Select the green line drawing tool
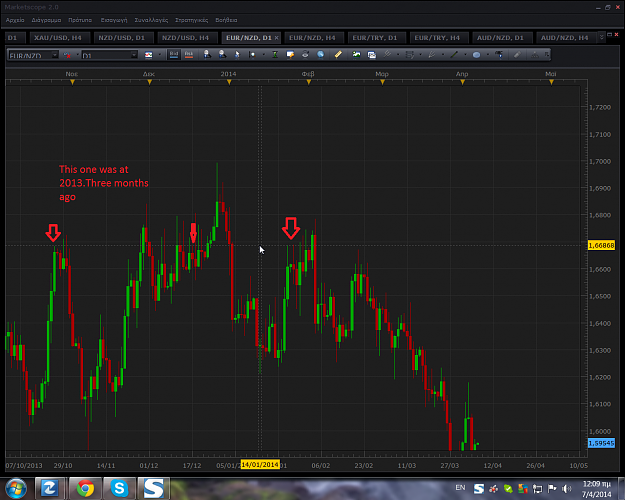This screenshot has height=500, width=625. [x=454, y=54]
